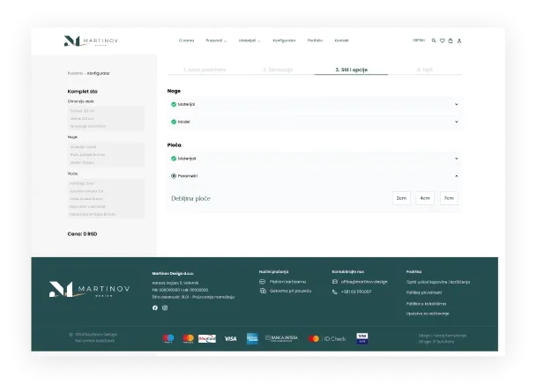Open Kontakt menu item
Viewport: 537px width, 392px height.
coord(341,41)
